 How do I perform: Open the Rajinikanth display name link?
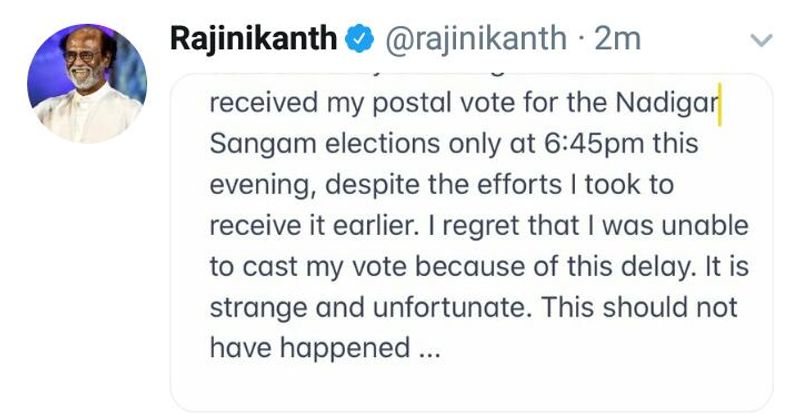coord(255,40)
